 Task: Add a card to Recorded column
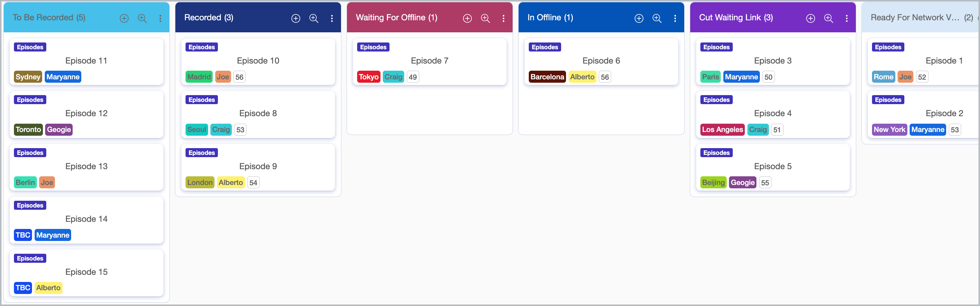(x=295, y=18)
